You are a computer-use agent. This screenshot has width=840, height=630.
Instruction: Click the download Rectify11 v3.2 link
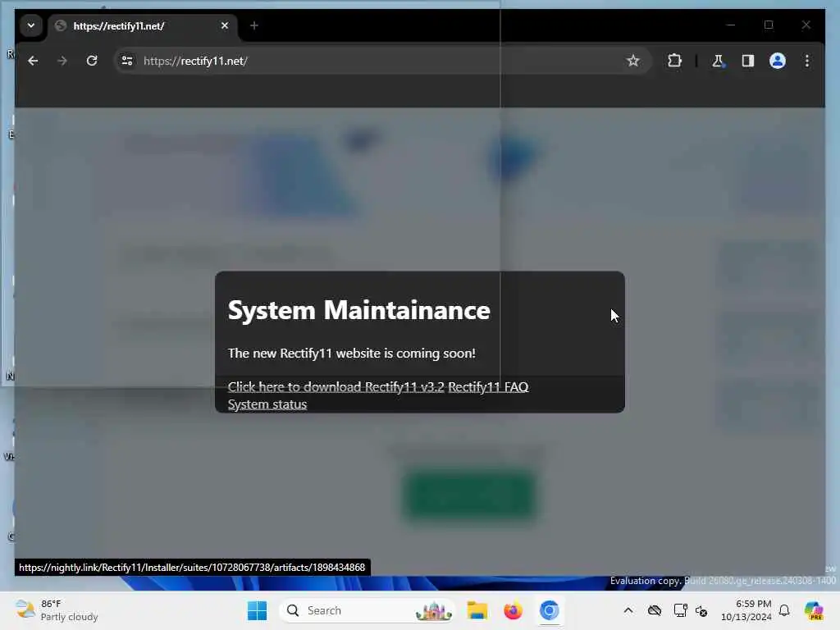tap(336, 387)
